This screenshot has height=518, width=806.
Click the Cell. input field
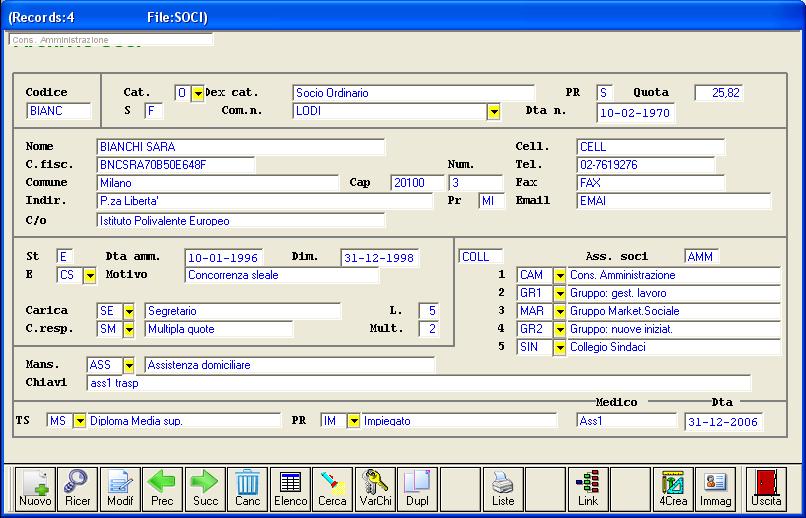651,147
